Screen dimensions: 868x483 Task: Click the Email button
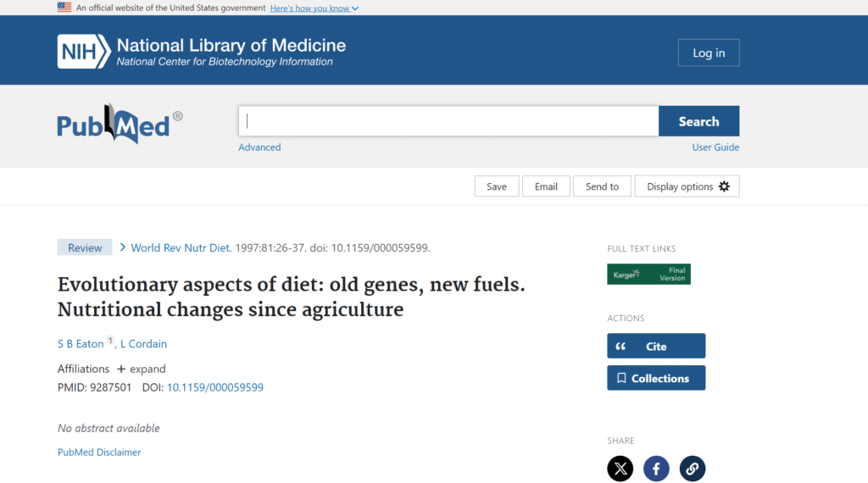point(546,186)
